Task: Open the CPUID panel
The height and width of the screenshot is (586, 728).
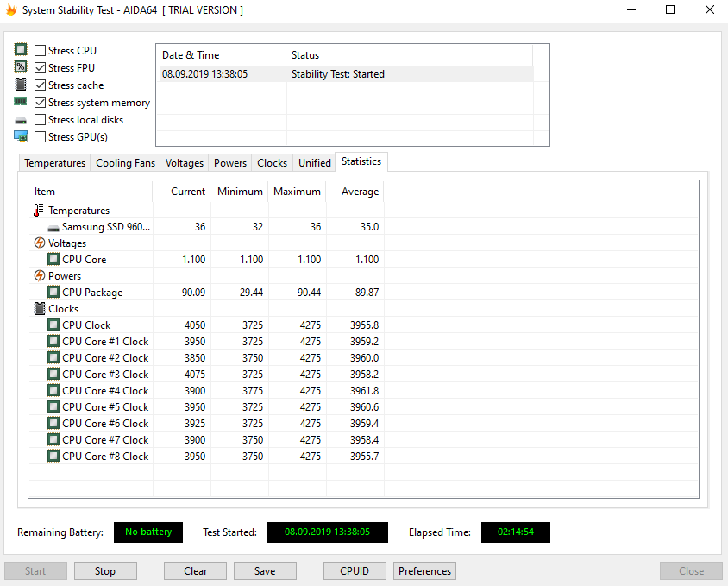Action: (355, 570)
